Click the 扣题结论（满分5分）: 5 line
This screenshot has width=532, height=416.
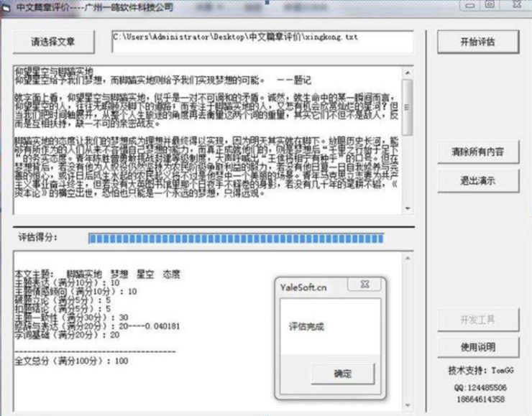pos(63,308)
